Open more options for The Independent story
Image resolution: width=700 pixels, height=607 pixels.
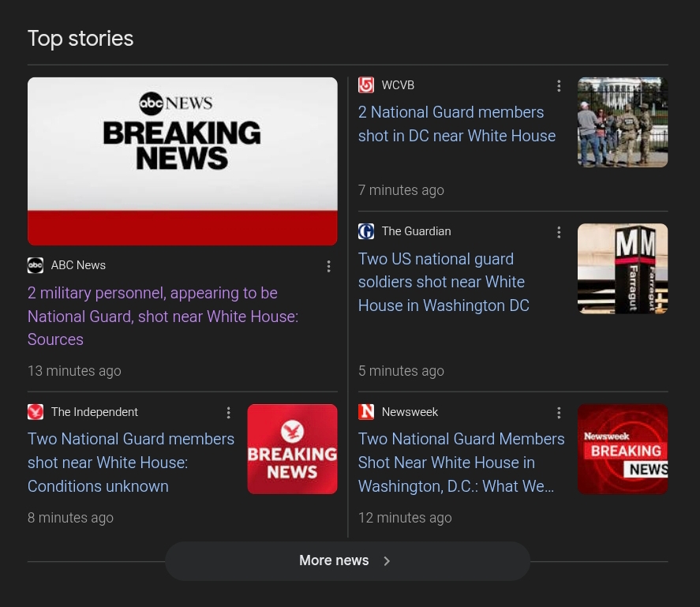(228, 413)
